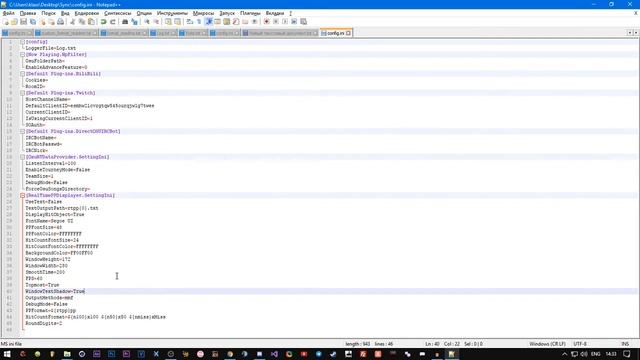Click the line FontName=Segoe UI
Screen dimensions: 640x360
click(49, 221)
